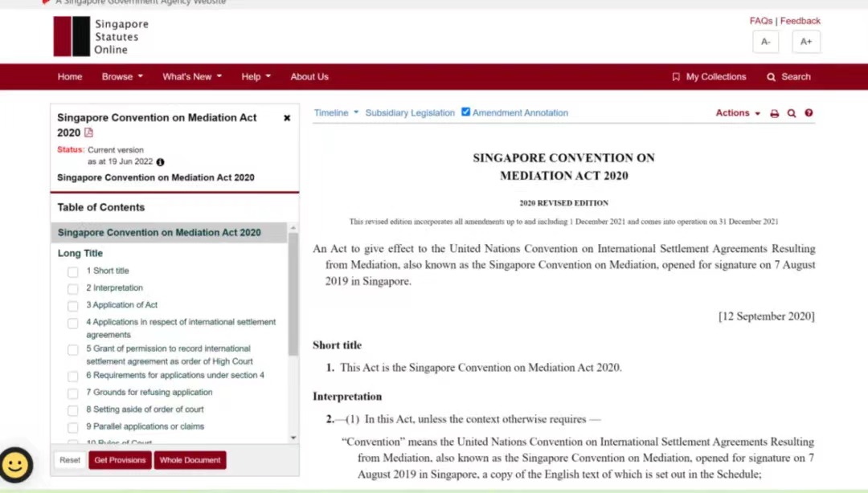Click the contents scrollbar up arrow

(293, 228)
